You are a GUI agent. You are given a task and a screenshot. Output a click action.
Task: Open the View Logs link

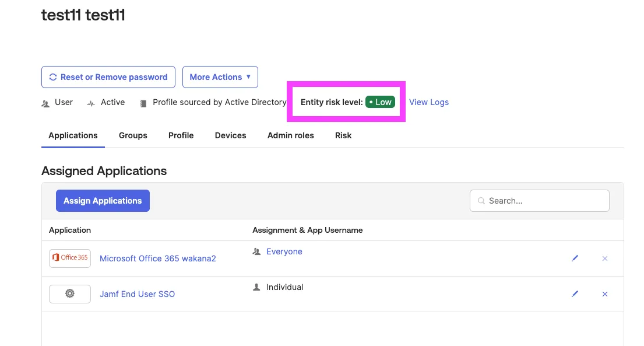(429, 102)
